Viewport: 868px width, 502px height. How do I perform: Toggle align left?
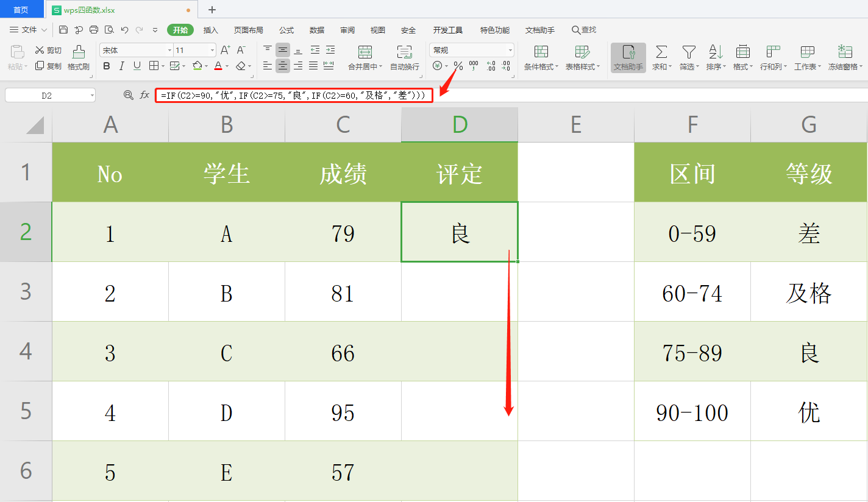[268, 66]
